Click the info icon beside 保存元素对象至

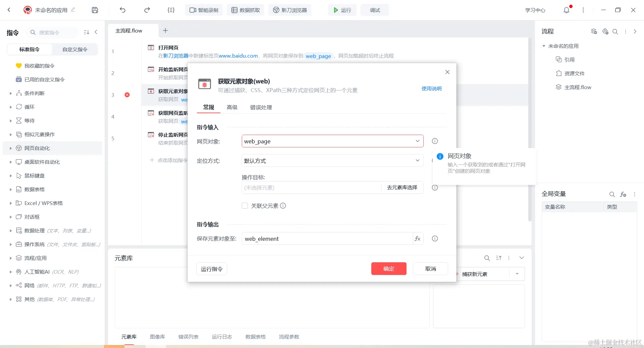pyautogui.click(x=435, y=238)
